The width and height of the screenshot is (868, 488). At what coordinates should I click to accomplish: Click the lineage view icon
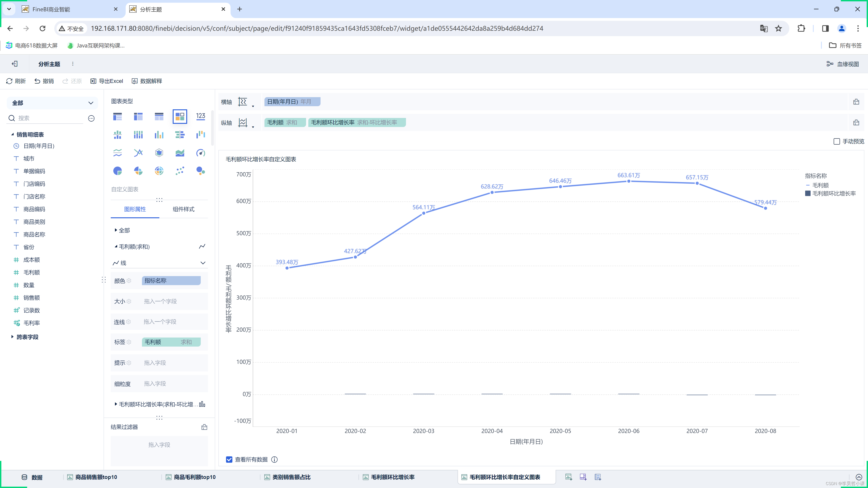pos(830,64)
